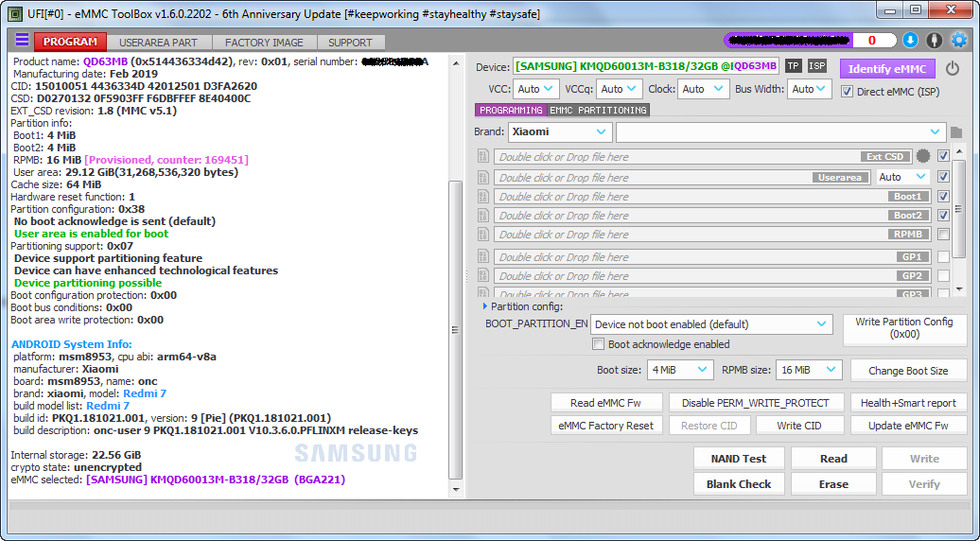The image size is (980, 541).
Task: Click the file icon for the Boot2 row
Action: click(x=482, y=215)
